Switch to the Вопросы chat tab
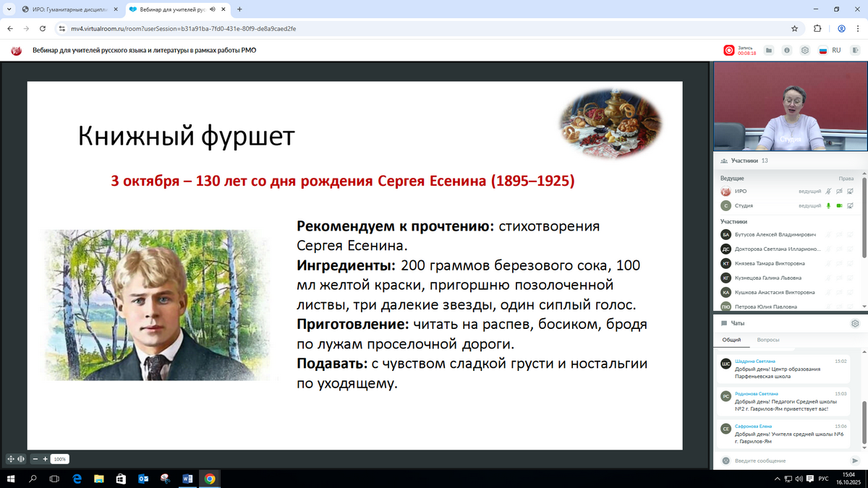This screenshot has height=488, width=868. pos(768,340)
